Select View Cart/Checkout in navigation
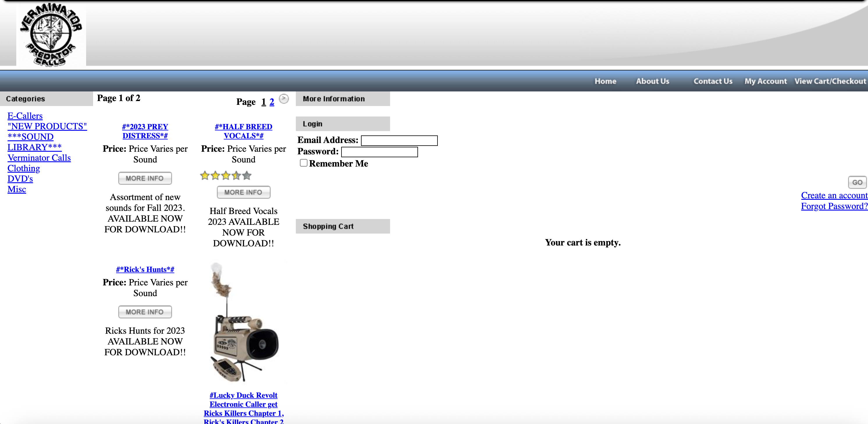Viewport: 868px width, 424px height. click(x=830, y=81)
